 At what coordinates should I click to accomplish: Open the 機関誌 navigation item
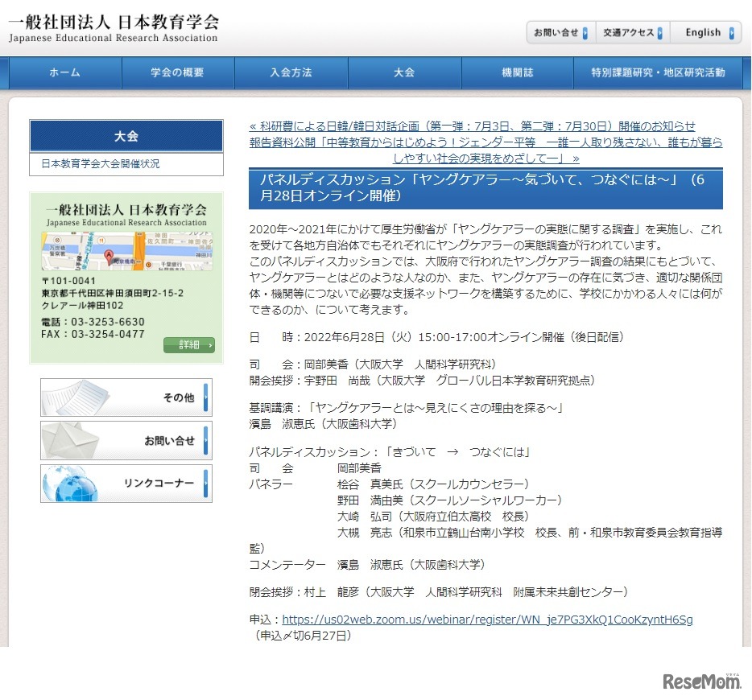tap(517, 72)
